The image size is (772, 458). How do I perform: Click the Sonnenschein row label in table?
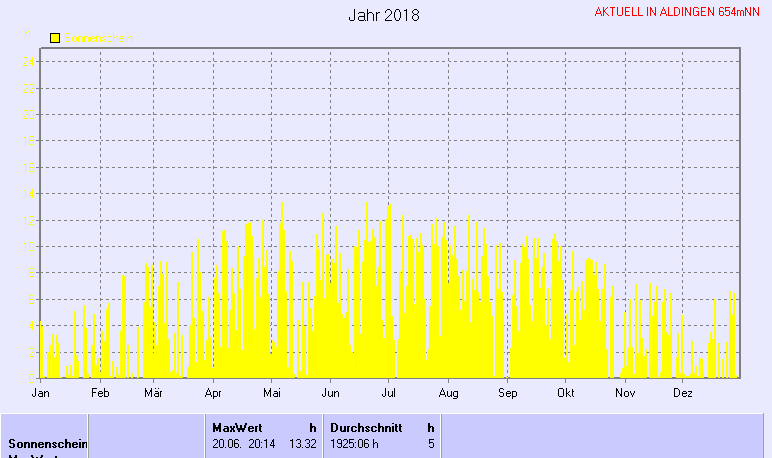coord(45,443)
